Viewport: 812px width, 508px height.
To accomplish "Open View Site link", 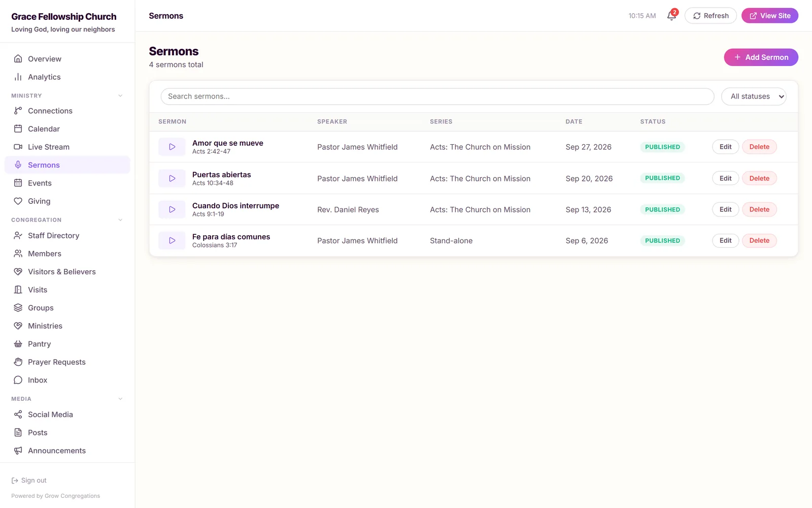I will click(770, 16).
